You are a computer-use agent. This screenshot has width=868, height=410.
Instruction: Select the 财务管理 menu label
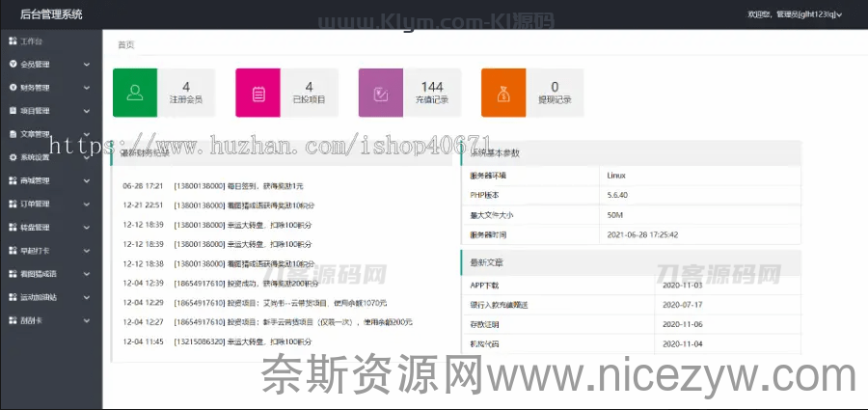[x=35, y=88]
